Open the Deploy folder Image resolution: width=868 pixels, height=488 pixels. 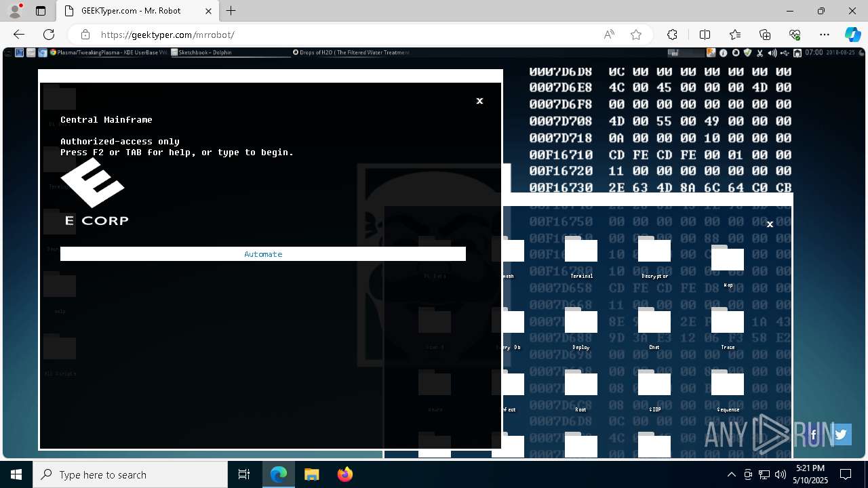[x=581, y=329]
